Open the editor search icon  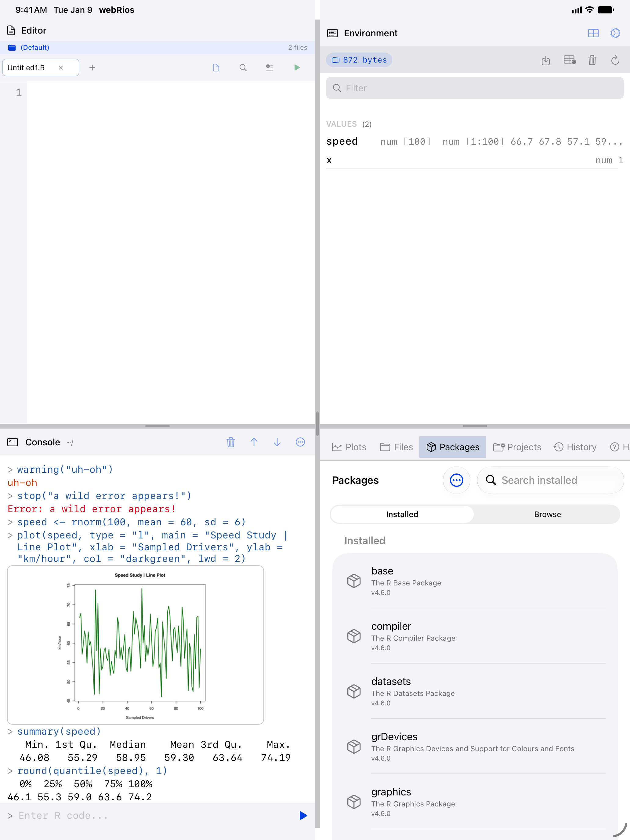(243, 67)
